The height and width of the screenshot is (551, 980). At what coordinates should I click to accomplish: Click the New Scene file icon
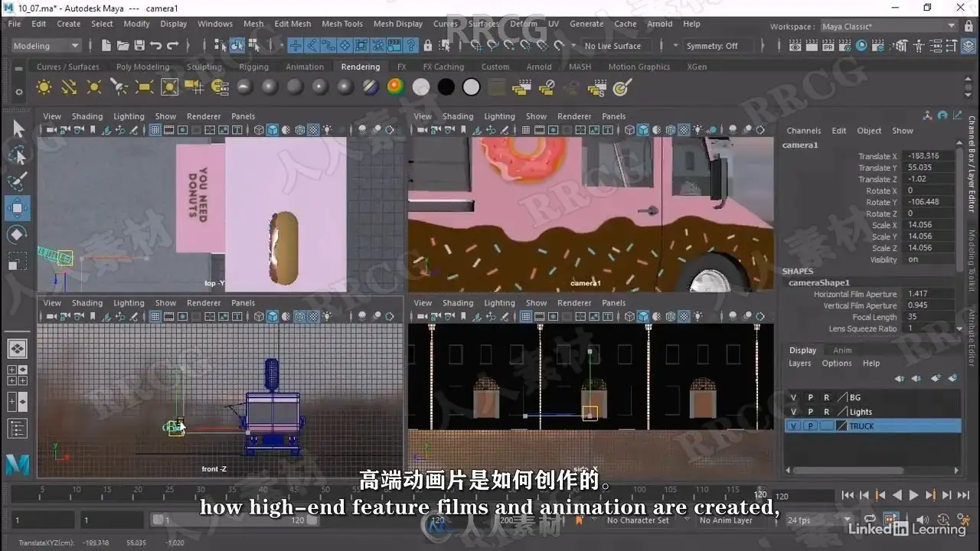(x=106, y=46)
